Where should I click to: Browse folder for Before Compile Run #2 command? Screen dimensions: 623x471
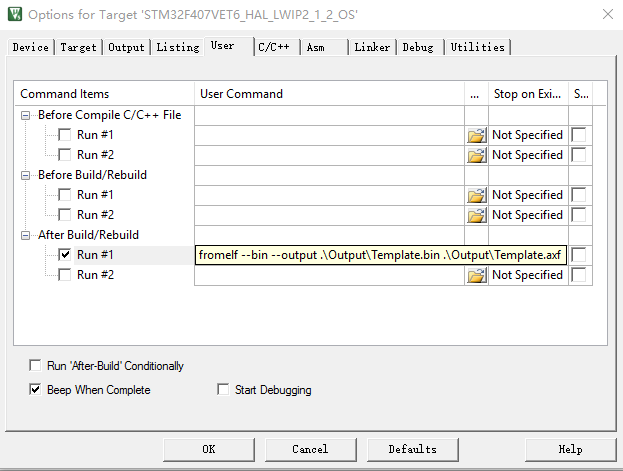click(x=476, y=155)
